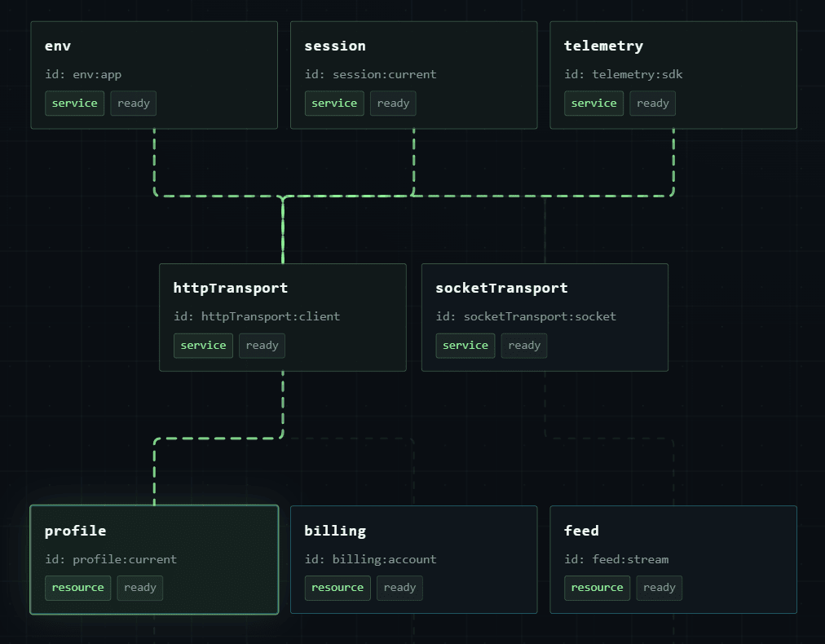Select the httpTransport node title
This screenshot has width=825, height=644.
pos(231,289)
